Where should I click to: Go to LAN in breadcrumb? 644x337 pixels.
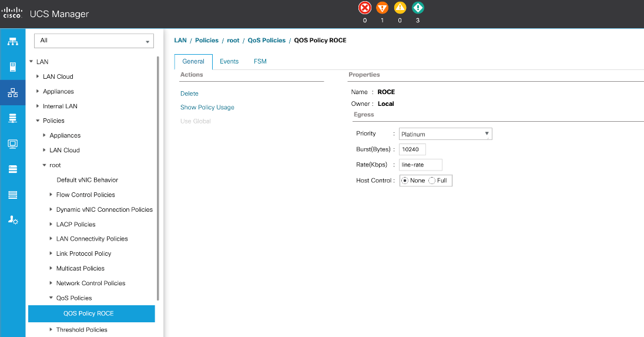pos(180,40)
